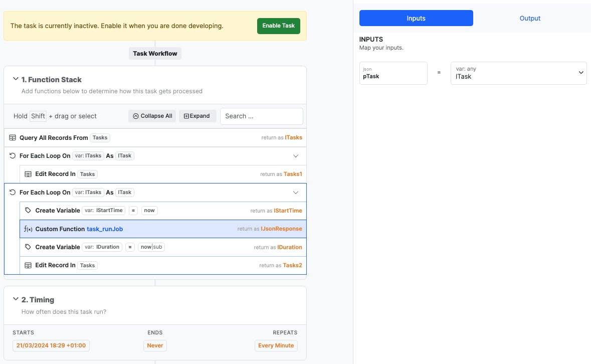Click the Search field in Function Stack

coord(261,116)
